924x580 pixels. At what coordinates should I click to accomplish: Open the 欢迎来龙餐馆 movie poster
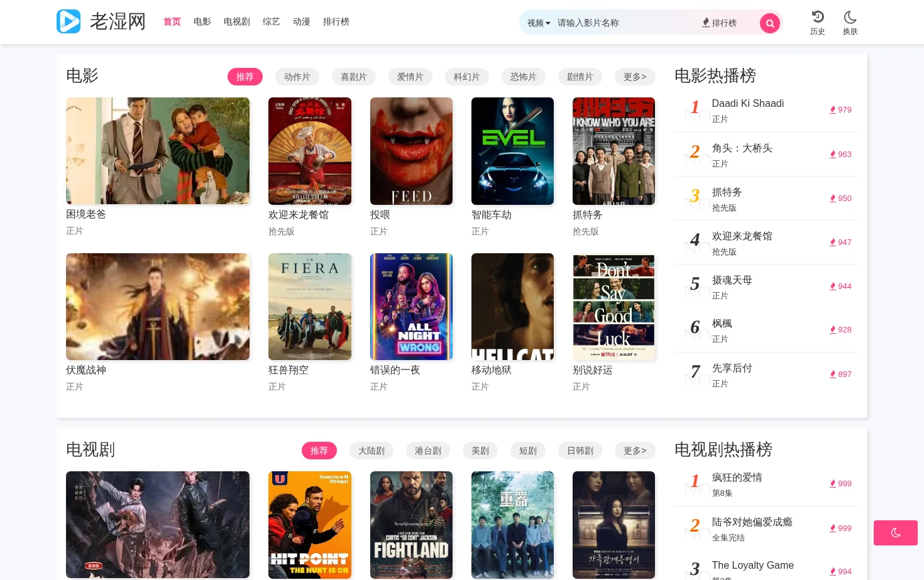pyautogui.click(x=310, y=151)
